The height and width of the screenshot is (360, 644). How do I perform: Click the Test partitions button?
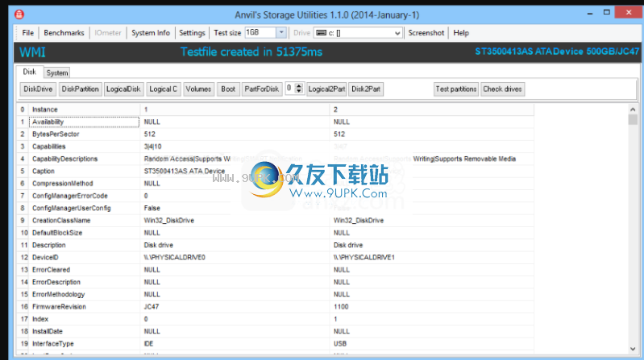[x=456, y=89]
